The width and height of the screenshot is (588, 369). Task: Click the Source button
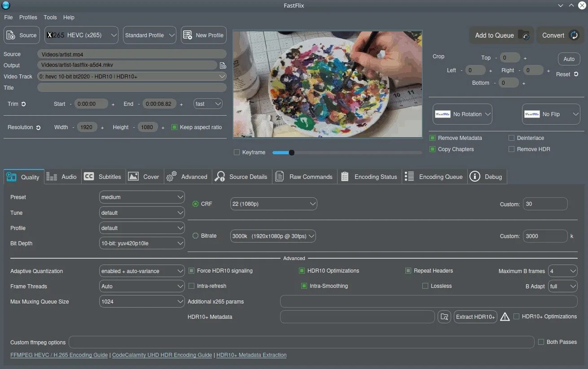pos(22,35)
